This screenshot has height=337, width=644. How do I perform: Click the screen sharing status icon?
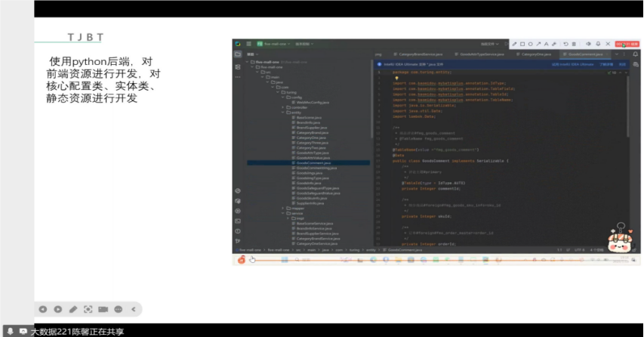click(x=23, y=331)
